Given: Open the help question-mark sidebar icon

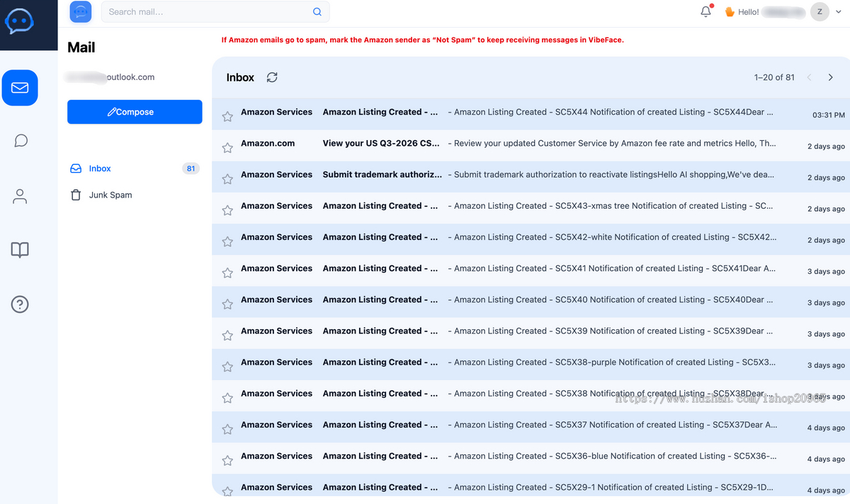Looking at the screenshot, I should (20, 304).
